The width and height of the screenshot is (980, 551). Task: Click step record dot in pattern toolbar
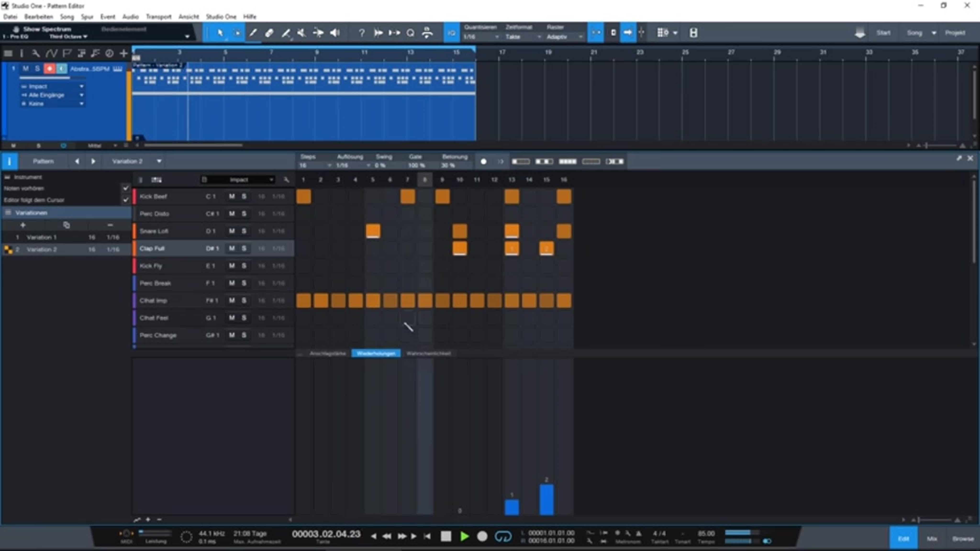point(484,161)
